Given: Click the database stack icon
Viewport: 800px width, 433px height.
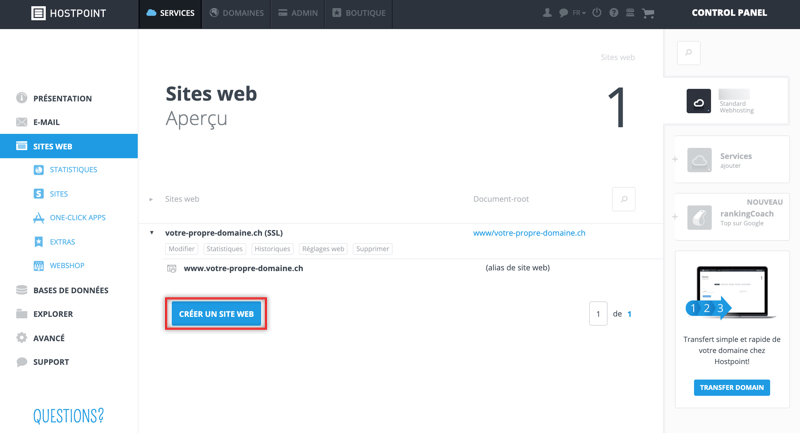Looking at the screenshot, I should click(x=21, y=290).
